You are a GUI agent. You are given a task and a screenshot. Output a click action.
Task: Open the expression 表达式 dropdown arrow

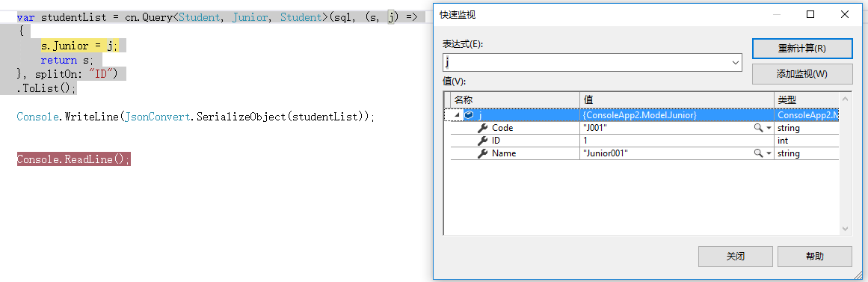click(x=736, y=63)
